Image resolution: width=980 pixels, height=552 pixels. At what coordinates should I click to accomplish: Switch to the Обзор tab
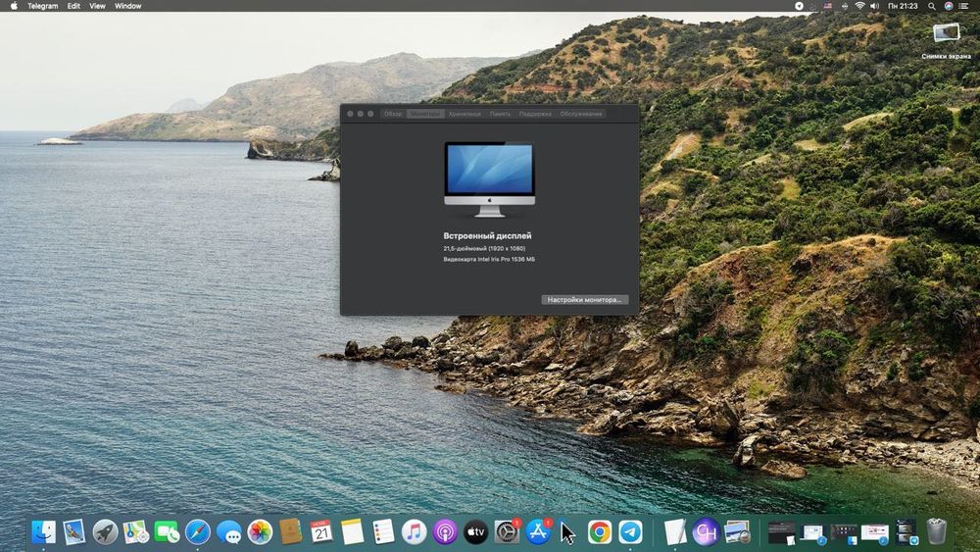tap(393, 114)
